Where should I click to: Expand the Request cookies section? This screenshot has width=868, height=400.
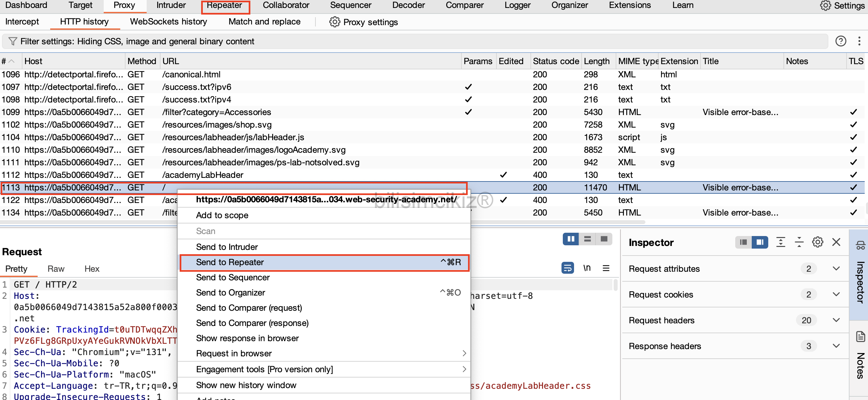pyautogui.click(x=836, y=295)
